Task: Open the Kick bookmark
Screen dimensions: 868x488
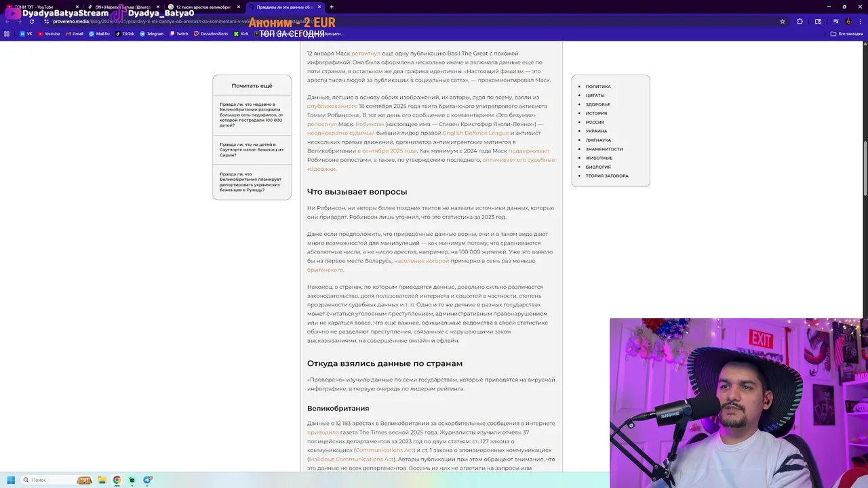Action: [x=241, y=33]
